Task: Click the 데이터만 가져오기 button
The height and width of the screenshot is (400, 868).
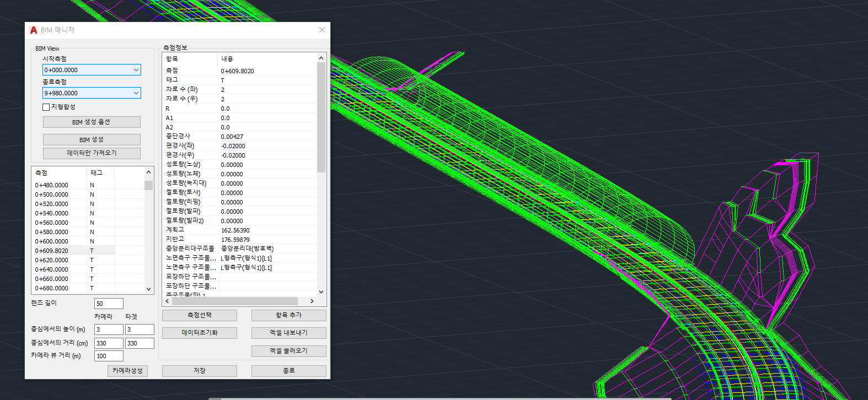Action: pos(92,153)
